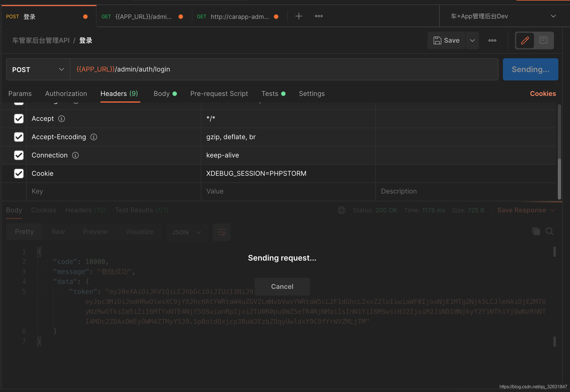
Task: Uncheck the Accept-Encoding header
Action: click(x=19, y=137)
